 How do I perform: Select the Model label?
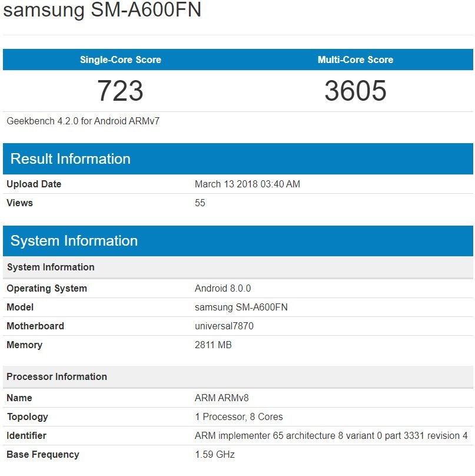point(19,307)
